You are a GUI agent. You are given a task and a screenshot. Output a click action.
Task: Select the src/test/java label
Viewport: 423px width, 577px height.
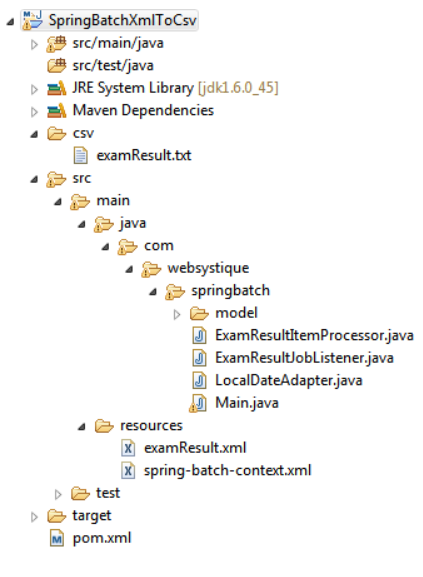(x=113, y=66)
